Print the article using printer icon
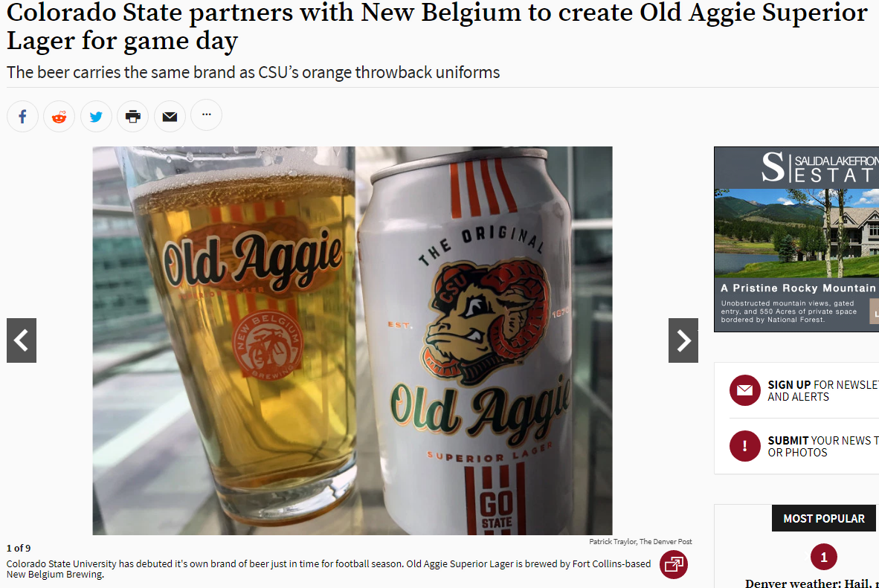 pos(133,116)
